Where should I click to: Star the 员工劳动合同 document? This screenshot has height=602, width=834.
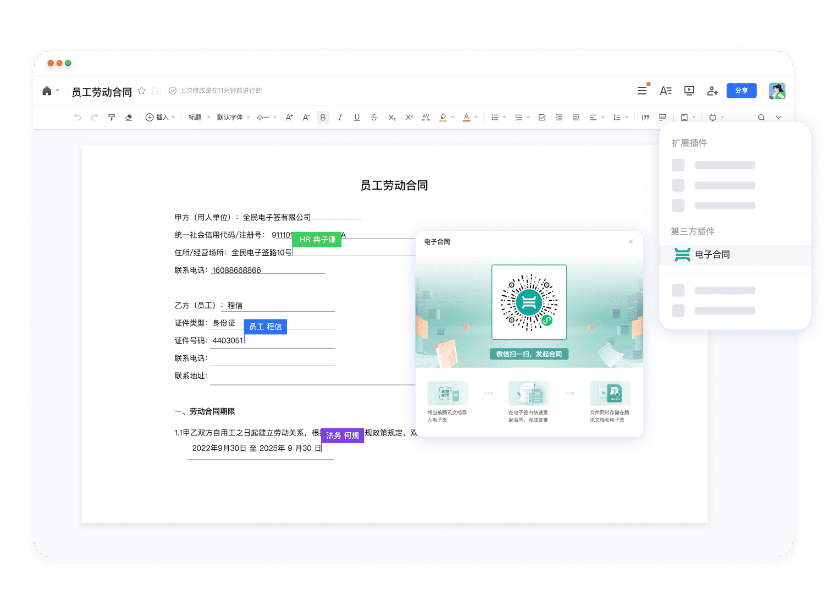click(x=142, y=90)
